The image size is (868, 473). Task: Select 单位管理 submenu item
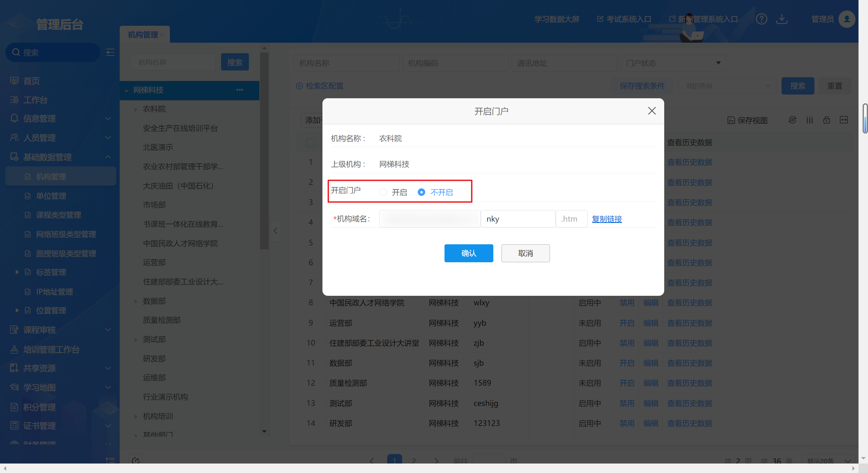[51, 196]
